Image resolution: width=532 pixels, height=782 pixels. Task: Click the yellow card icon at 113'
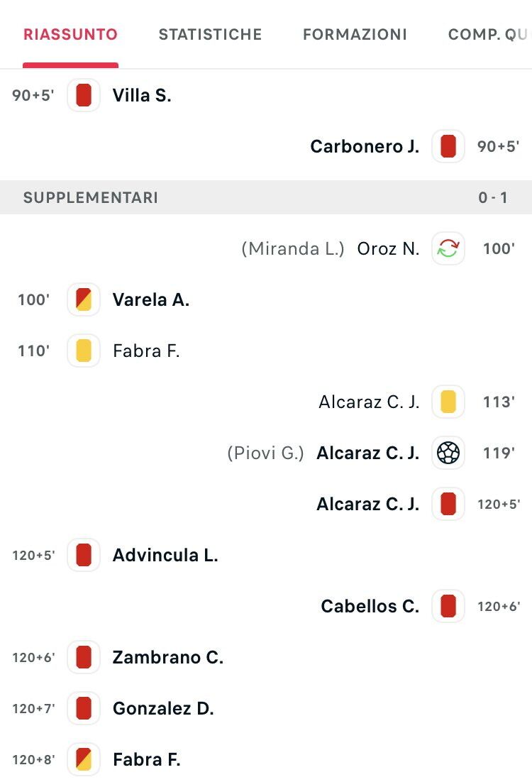pos(448,402)
